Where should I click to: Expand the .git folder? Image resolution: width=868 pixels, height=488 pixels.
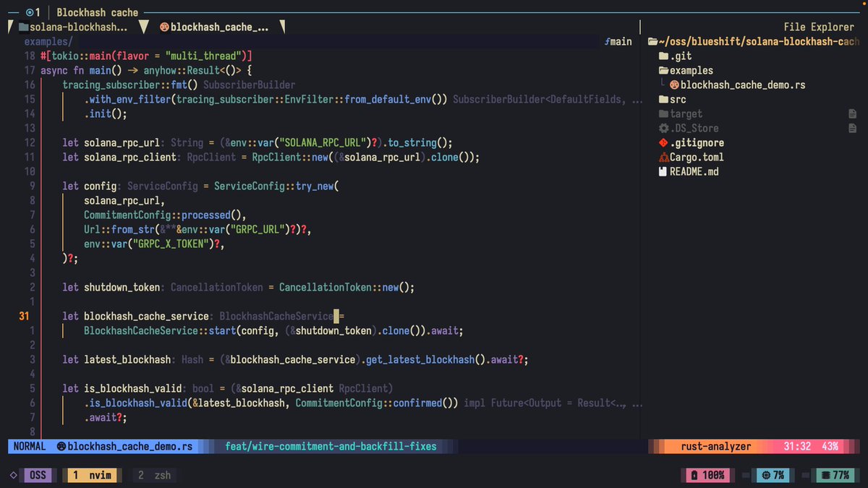(663, 56)
